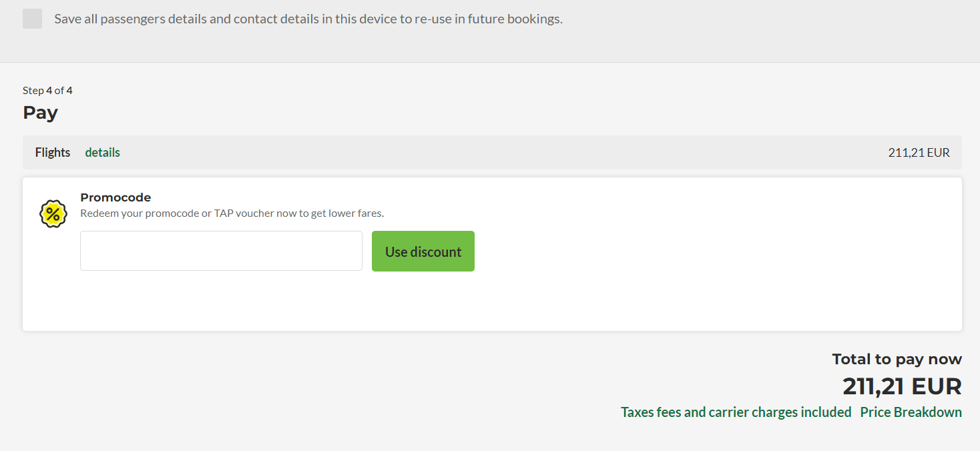This screenshot has width=980, height=451.
Task: Click the Pay heading
Action: 41,112
